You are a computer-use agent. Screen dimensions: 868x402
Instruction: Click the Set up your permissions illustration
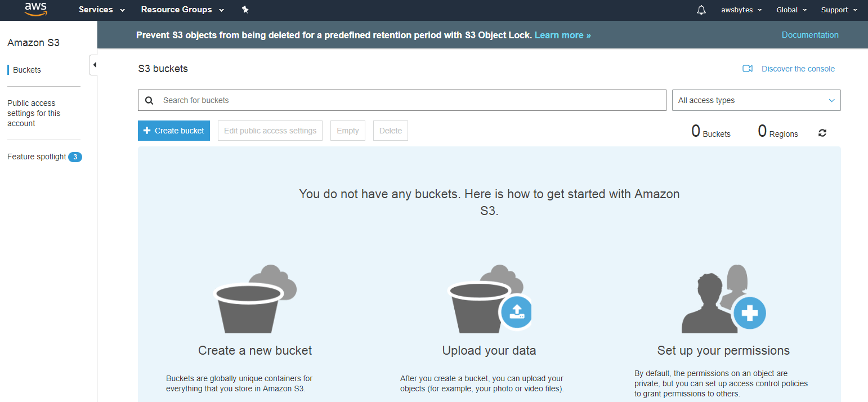[723, 299]
